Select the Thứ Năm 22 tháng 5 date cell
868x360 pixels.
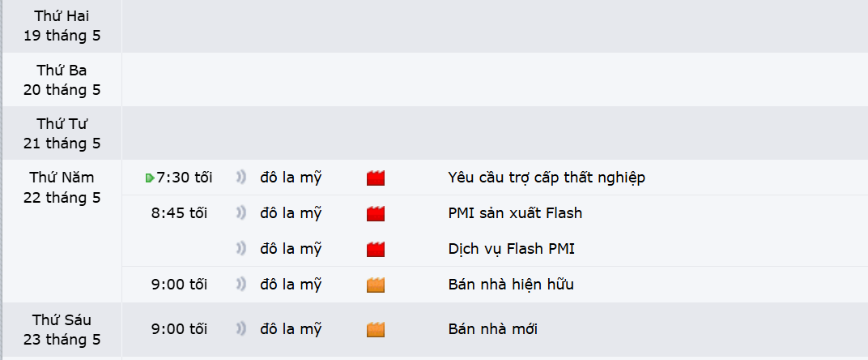point(62,231)
